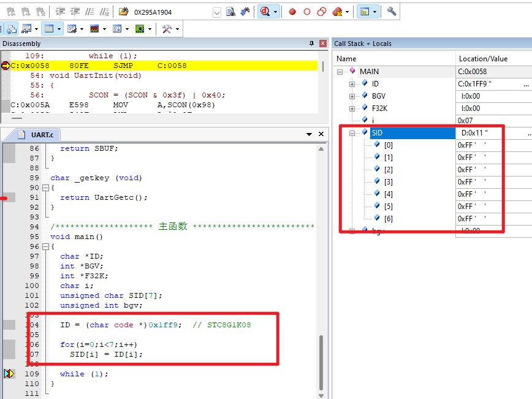Disable all breakpoints

[322, 12]
